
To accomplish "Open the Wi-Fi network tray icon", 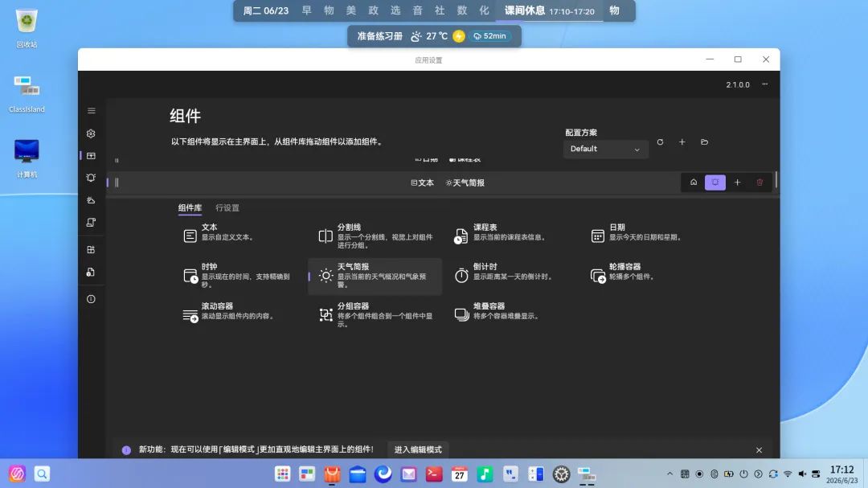I will [787, 474].
